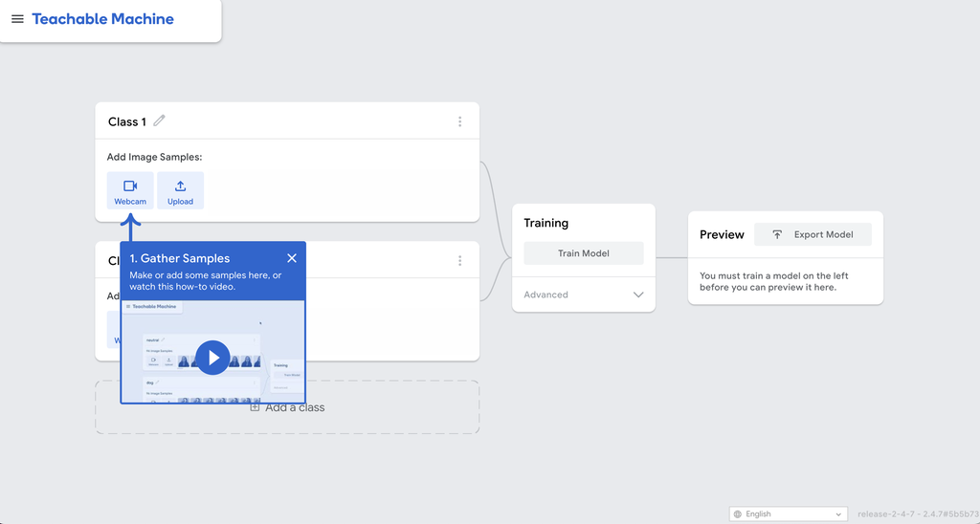Choose Upload for Class 1 image samples
This screenshot has width=980, height=524.
(x=180, y=190)
